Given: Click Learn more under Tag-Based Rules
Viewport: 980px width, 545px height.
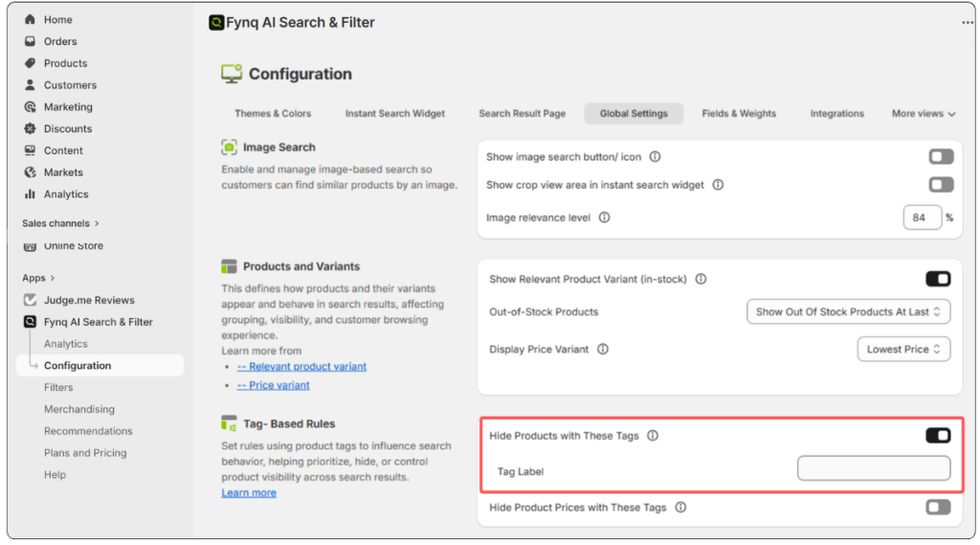Looking at the screenshot, I should 249,493.
